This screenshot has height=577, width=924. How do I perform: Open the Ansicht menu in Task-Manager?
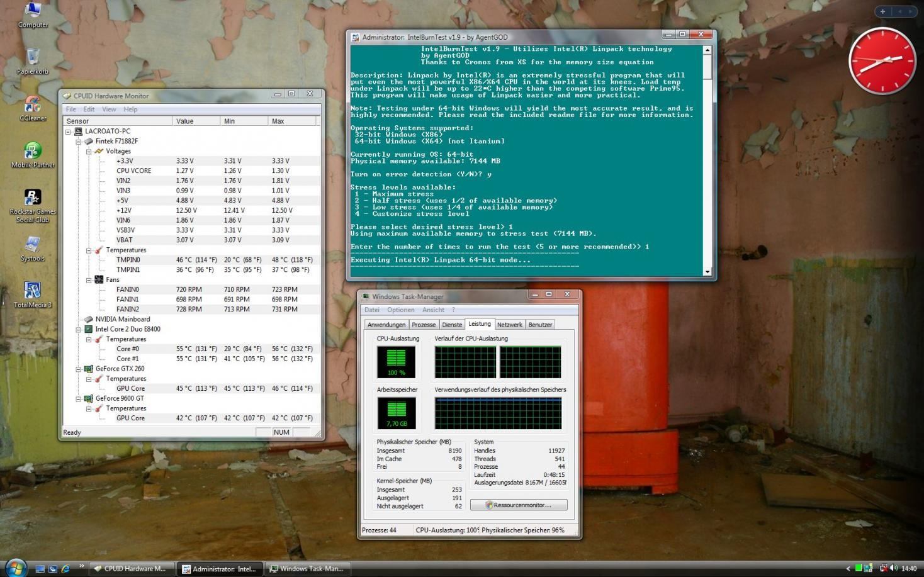pos(433,310)
